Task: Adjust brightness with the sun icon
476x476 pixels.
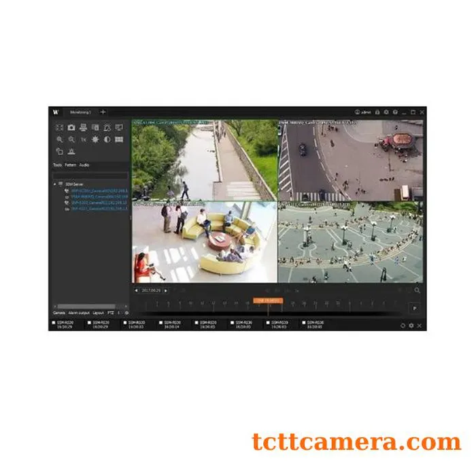Action: 95,139
